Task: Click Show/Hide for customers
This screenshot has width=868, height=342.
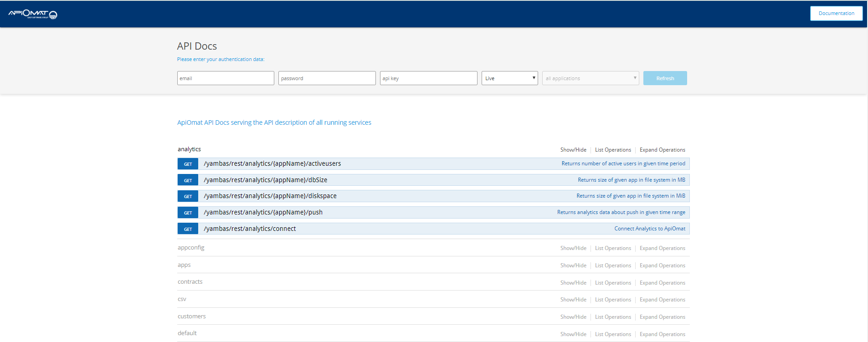Action: (573, 317)
